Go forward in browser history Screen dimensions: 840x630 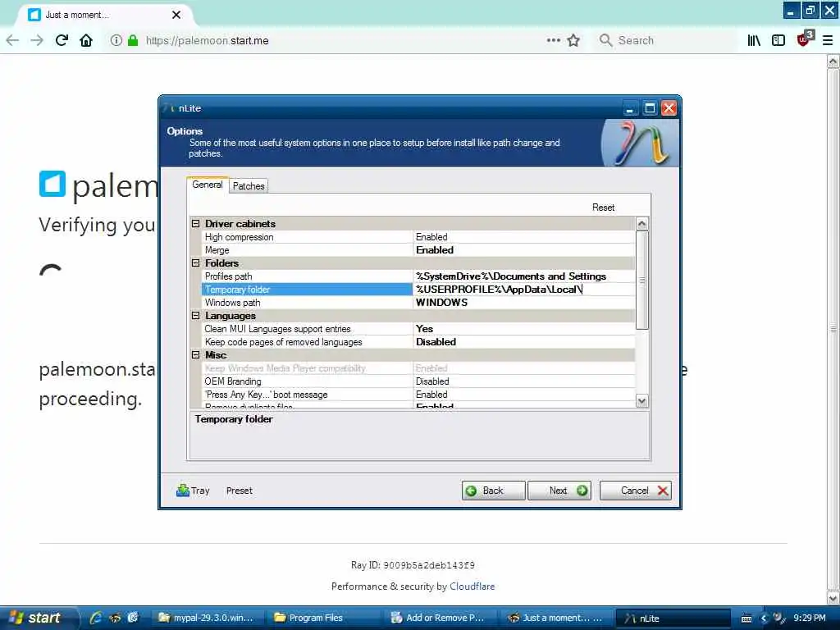point(37,40)
